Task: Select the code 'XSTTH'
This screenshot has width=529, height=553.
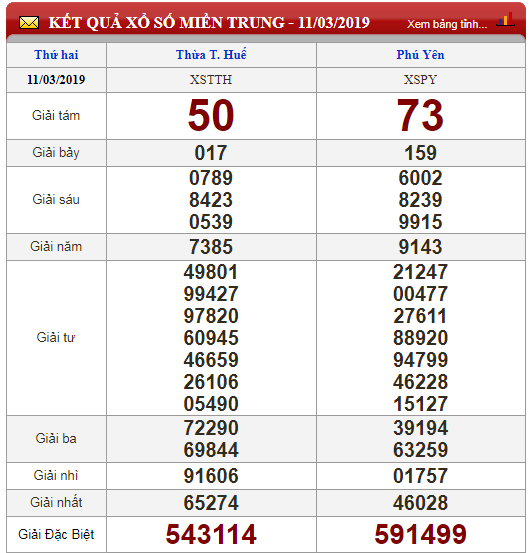Action: [211, 80]
